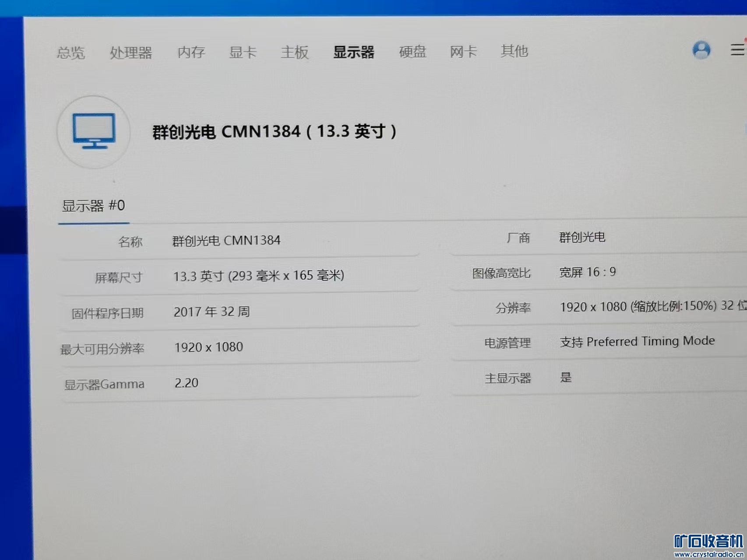This screenshot has width=747, height=560.
Task: Switch to the 总览 tab
Action: point(70,53)
